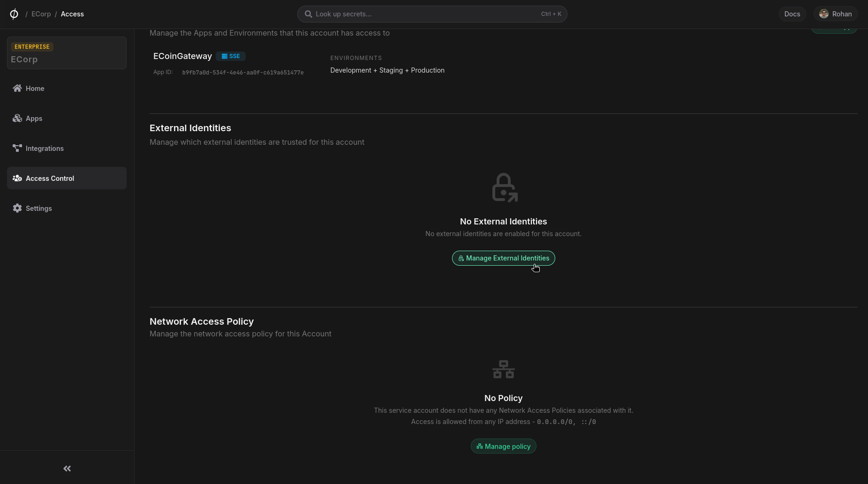Click the Phase logo in the top left
868x484 pixels.
[14, 14]
